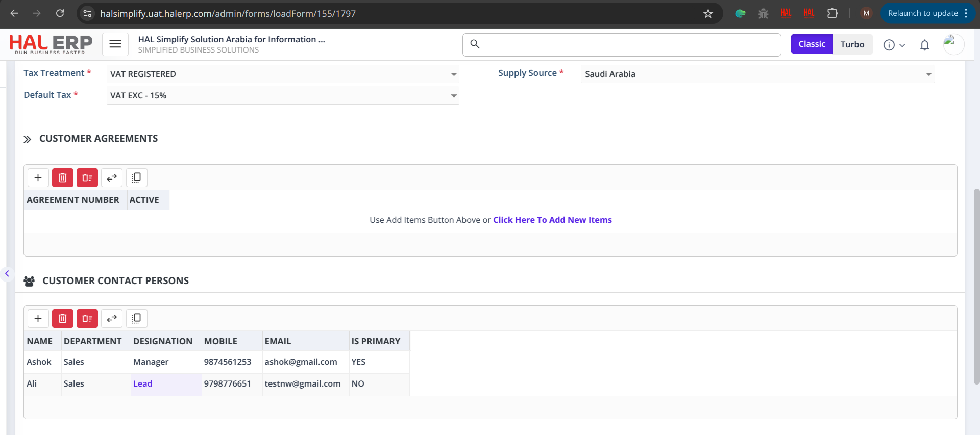The image size is (980, 435).
Task: Click the red delete icon in Customer Agreements
Action: click(63, 178)
